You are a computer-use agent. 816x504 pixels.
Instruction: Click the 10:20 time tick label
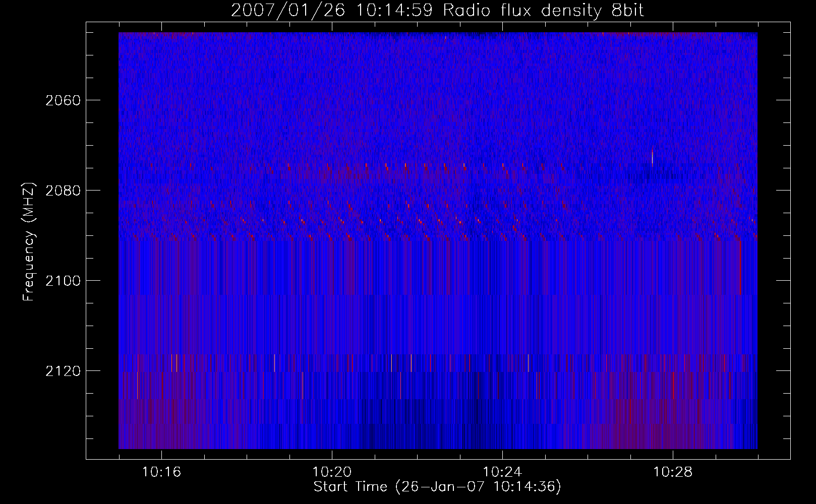point(332,472)
